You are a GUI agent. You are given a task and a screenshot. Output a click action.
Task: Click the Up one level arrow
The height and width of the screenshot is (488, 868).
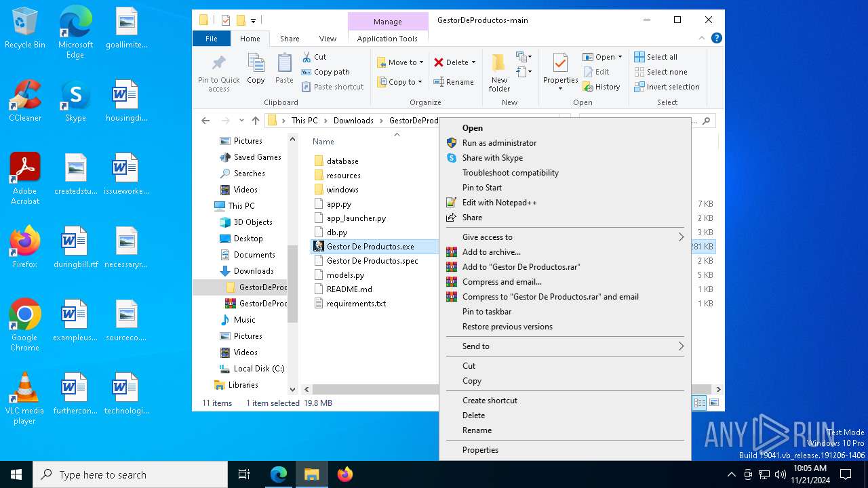256,121
